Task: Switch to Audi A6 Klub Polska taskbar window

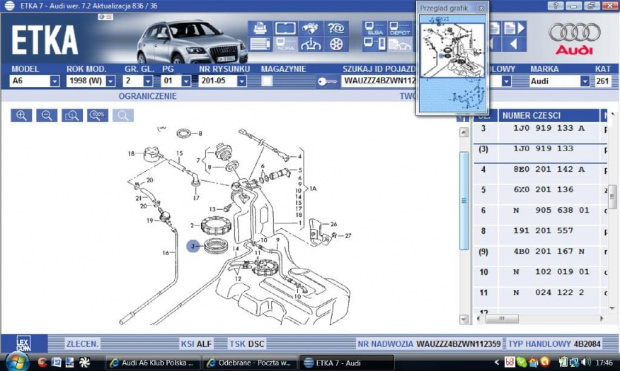Action: pyautogui.click(x=153, y=363)
